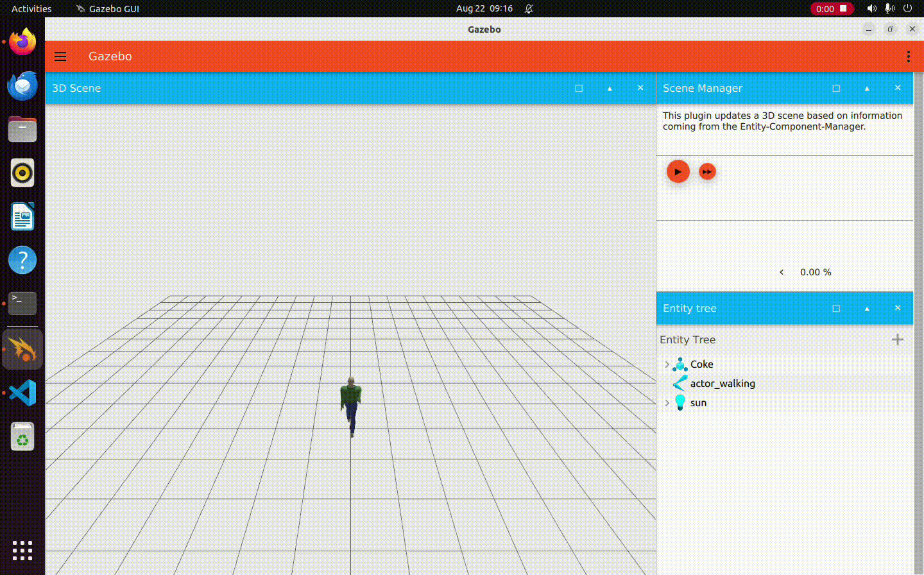Select actor_walking in the entity tree

coord(723,384)
